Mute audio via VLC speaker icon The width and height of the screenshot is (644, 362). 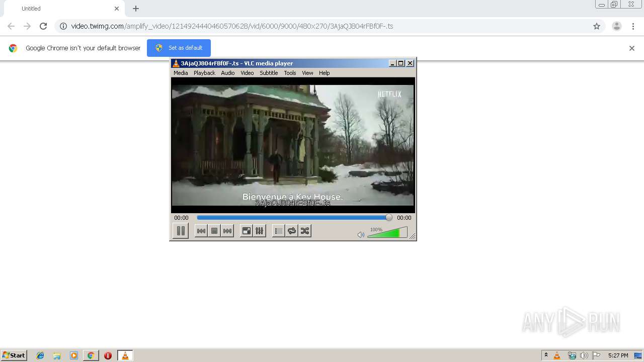(x=361, y=235)
